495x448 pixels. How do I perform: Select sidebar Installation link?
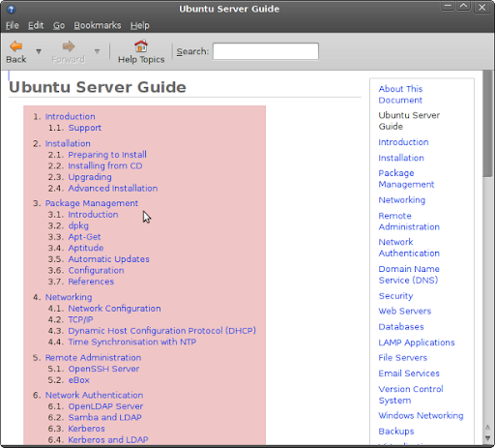tap(401, 158)
